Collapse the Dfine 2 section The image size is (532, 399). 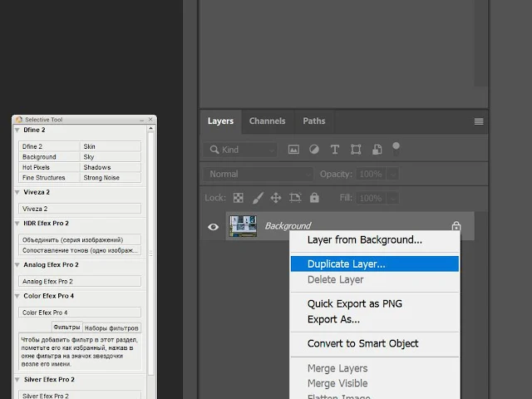17,130
